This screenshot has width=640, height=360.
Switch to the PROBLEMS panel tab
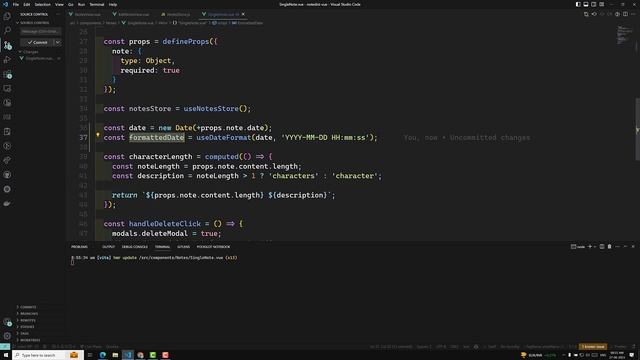click(x=79, y=247)
